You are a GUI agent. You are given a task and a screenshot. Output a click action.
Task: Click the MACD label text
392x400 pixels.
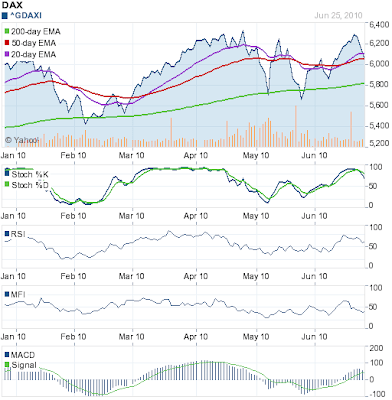point(23,355)
